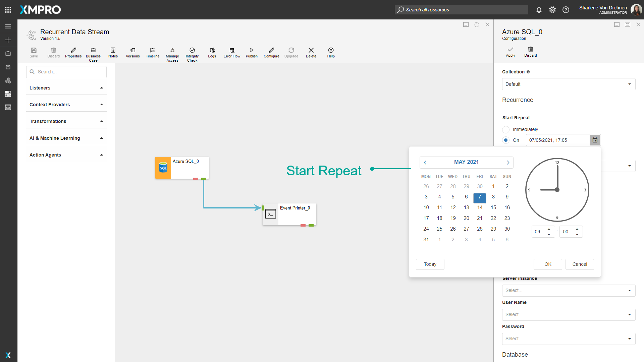Click the hour input field showing 09
The height and width of the screenshot is (362, 644).
tap(539, 232)
